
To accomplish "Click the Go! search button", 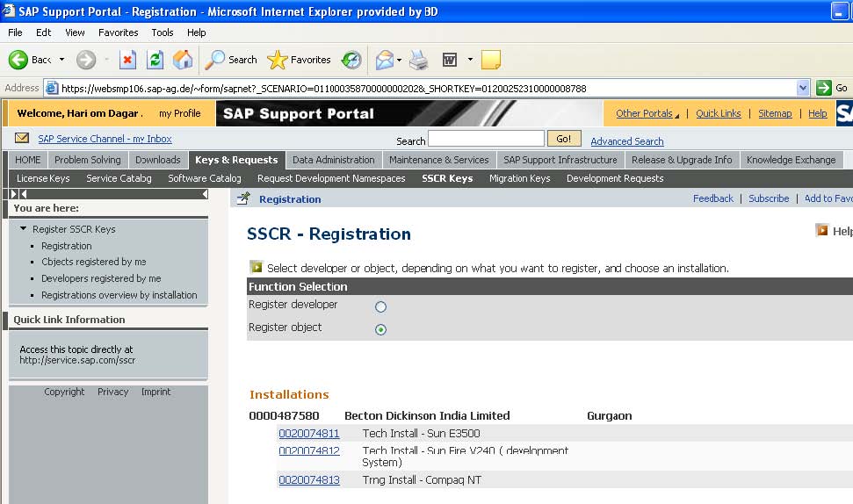I will click(564, 139).
